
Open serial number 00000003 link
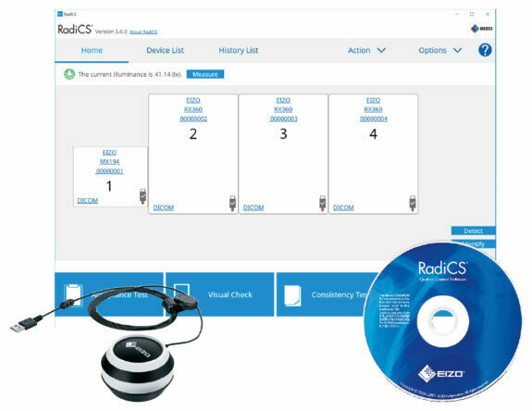click(283, 118)
